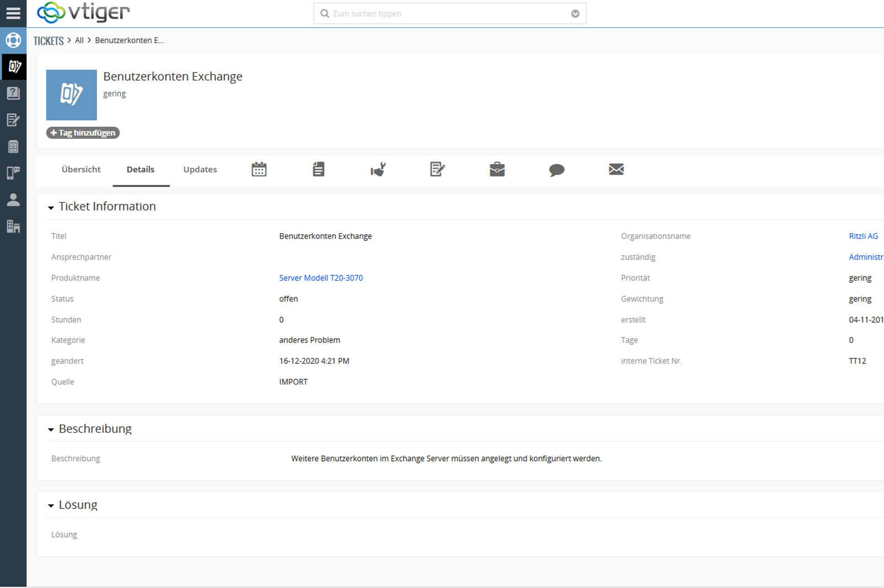884x588 pixels.
Task: Open the assets briefcase icon
Action: [x=497, y=169]
